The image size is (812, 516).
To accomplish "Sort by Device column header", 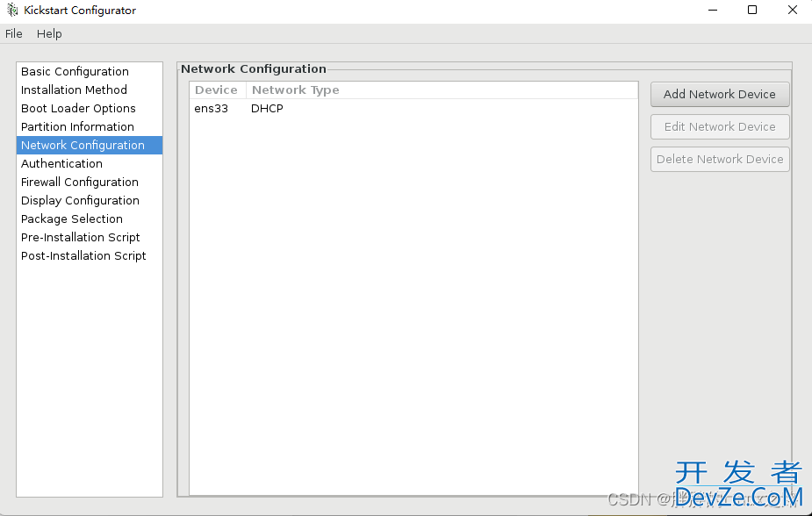I will (x=217, y=90).
